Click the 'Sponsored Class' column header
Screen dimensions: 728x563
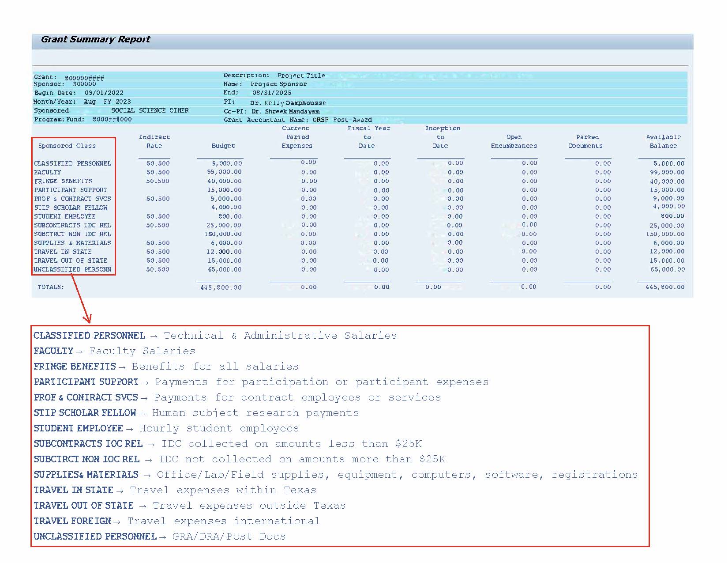[67, 146]
